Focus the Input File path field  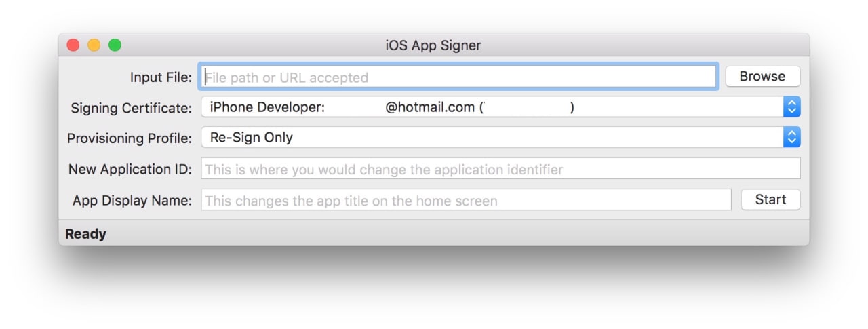coord(458,77)
